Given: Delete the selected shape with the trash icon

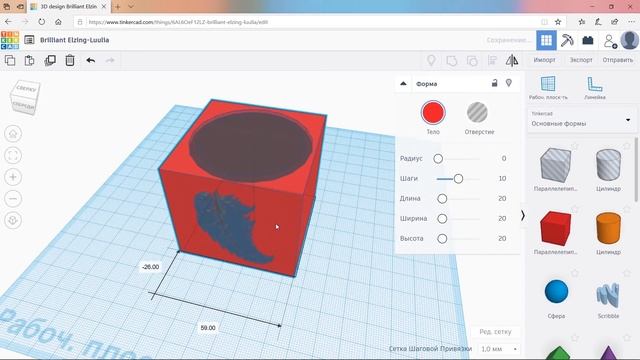Looking at the screenshot, I should pos(70,60).
